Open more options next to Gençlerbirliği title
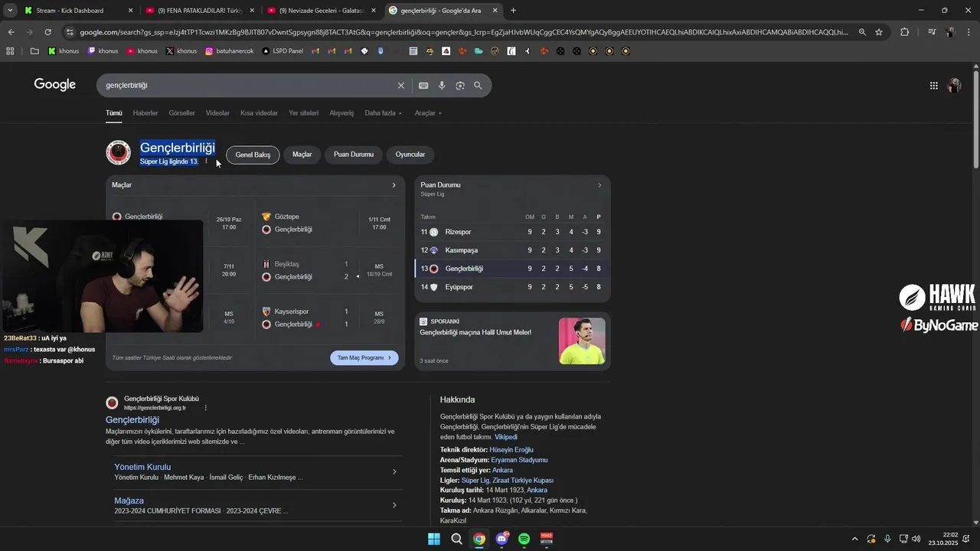This screenshot has height=551, width=980. pyautogui.click(x=206, y=161)
